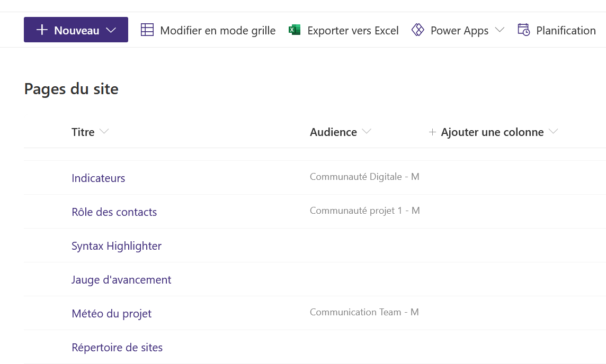Click the Pages du site heading
The image size is (606, 364).
[x=71, y=89]
